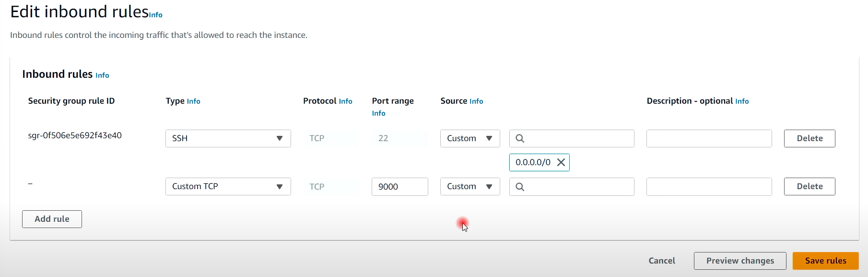The height and width of the screenshot is (277, 868).
Task: Focus the SSH rule description field
Action: tap(709, 138)
